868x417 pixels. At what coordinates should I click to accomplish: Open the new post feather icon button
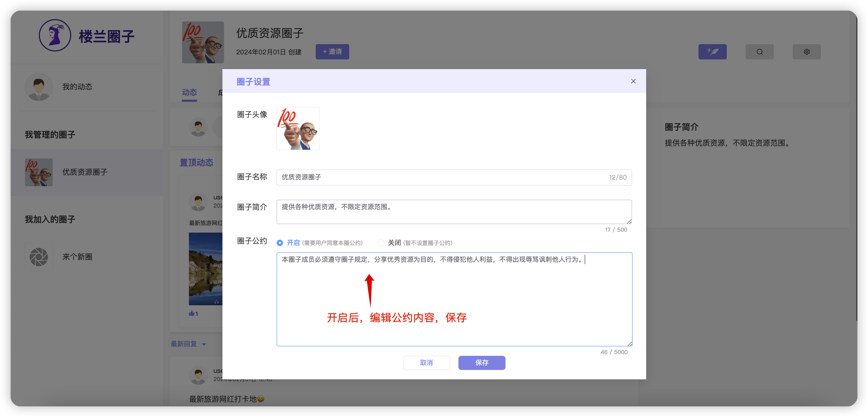pyautogui.click(x=712, y=51)
